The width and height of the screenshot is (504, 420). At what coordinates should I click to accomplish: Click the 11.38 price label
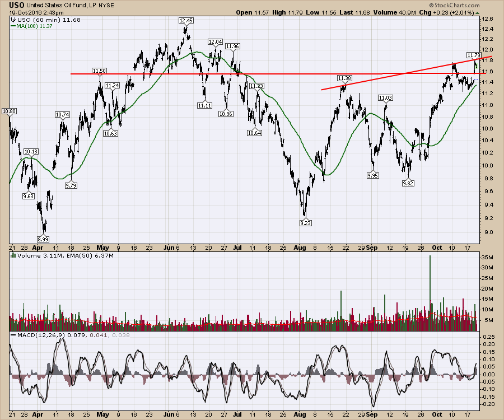[x=344, y=78]
